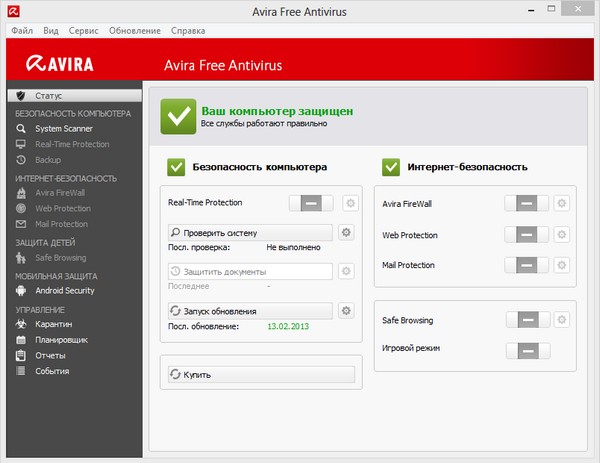Open settings gear beside Проверить систему
The image size is (600, 463).
[x=347, y=233]
